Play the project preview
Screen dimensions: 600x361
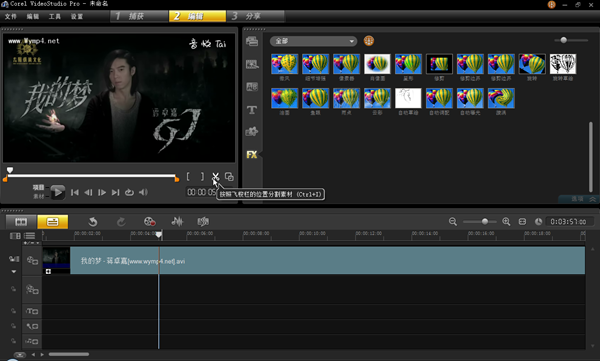(x=58, y=192)
